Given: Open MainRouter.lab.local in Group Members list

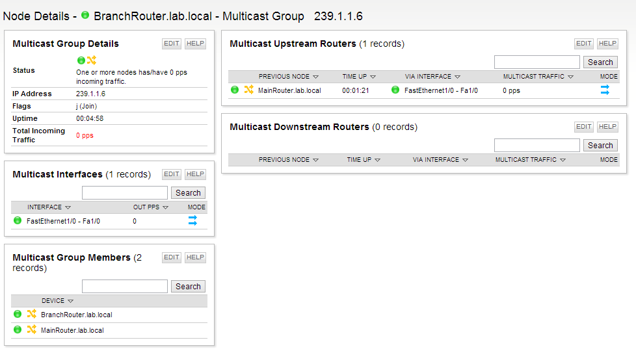Looking at the screenshot, I should click(x=72, y=330).
